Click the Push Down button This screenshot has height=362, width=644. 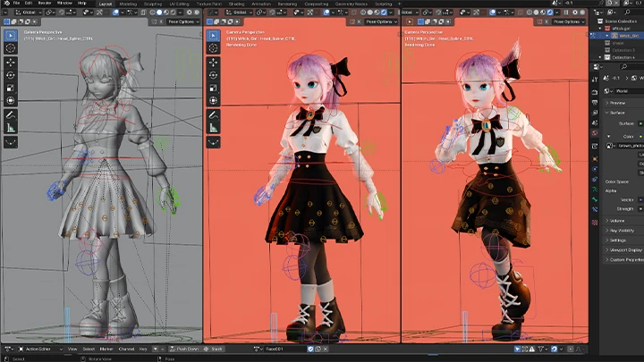pos(184,349)
